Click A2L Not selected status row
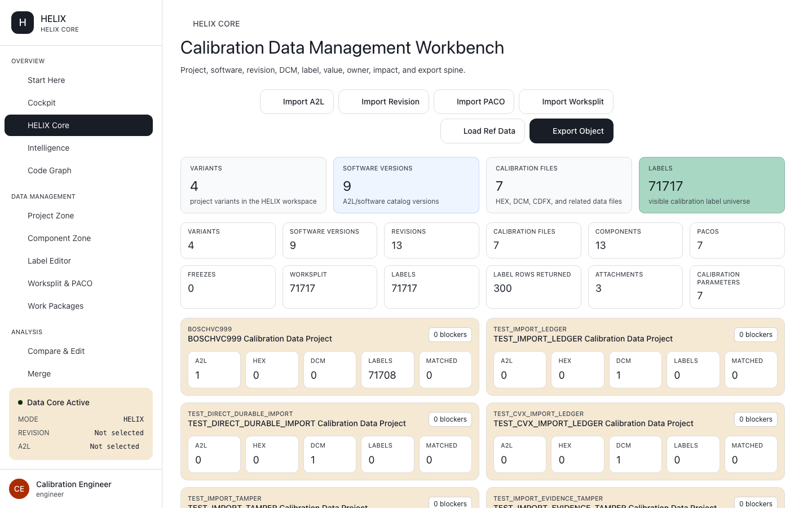812x508 pixels. 81,446
